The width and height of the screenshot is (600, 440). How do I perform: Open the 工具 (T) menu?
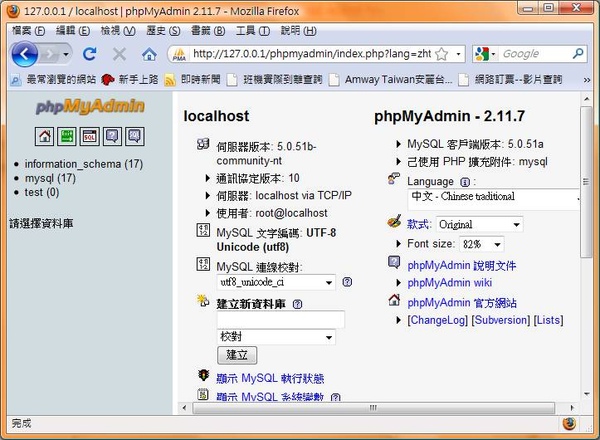[253, 31]
